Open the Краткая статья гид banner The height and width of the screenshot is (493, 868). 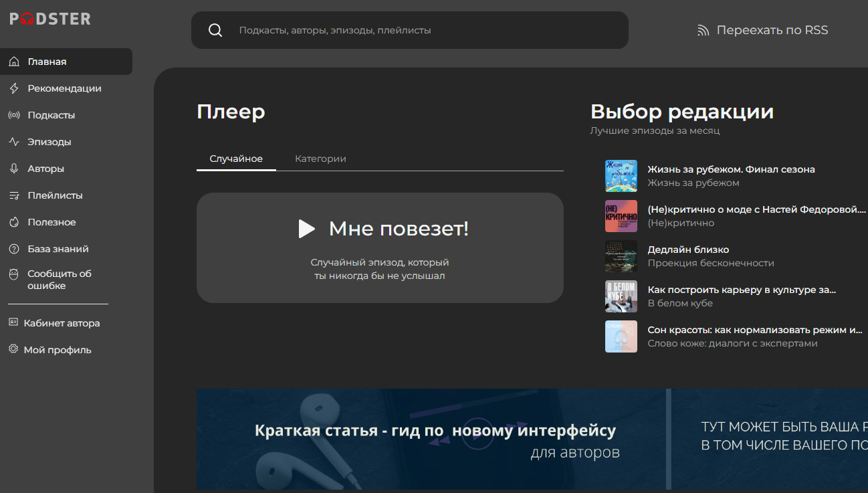[431, 439]
